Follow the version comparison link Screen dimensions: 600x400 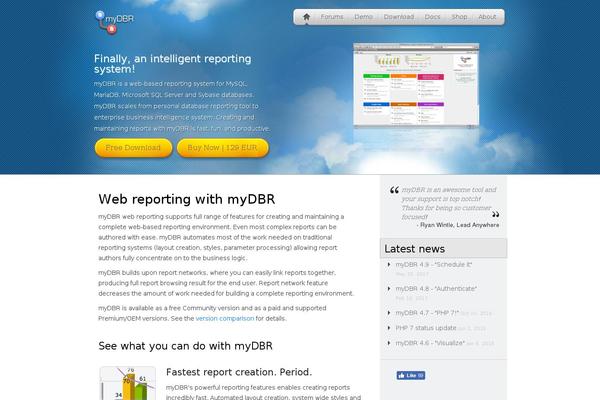225,318
